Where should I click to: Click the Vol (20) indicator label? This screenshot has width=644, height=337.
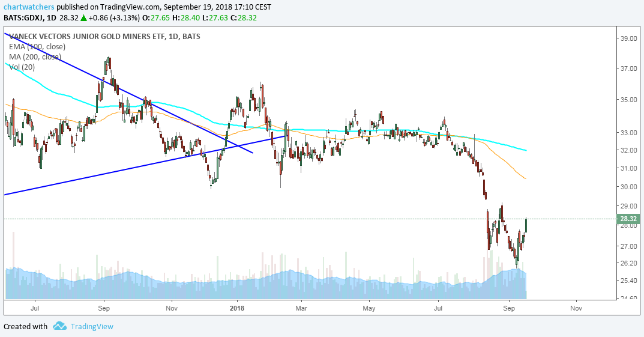point(22,67)
